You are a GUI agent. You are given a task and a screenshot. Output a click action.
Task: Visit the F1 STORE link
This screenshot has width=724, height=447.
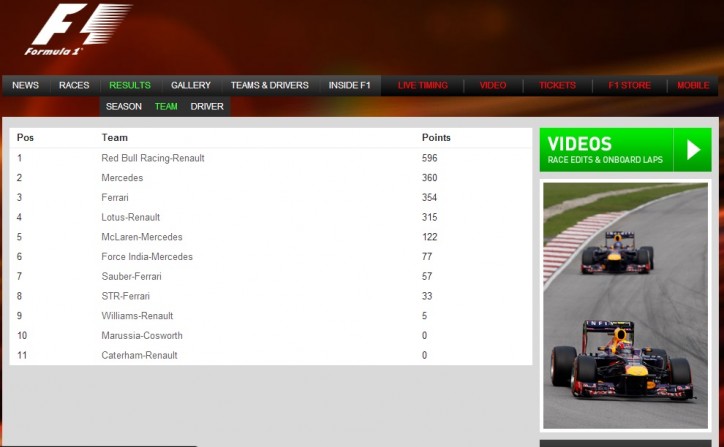[x=629, y=85]
